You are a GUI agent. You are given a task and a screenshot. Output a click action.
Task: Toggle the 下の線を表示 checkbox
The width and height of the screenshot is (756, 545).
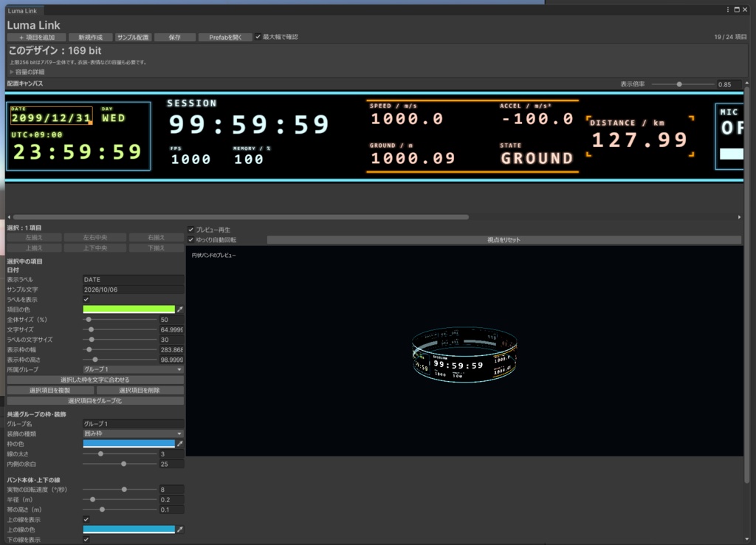(86, 539)
